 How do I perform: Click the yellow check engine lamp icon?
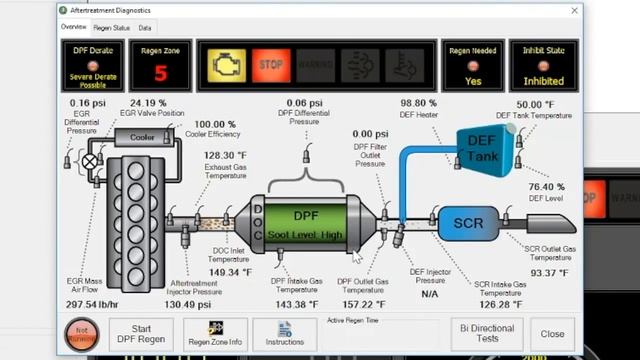[x=227, y=66]
